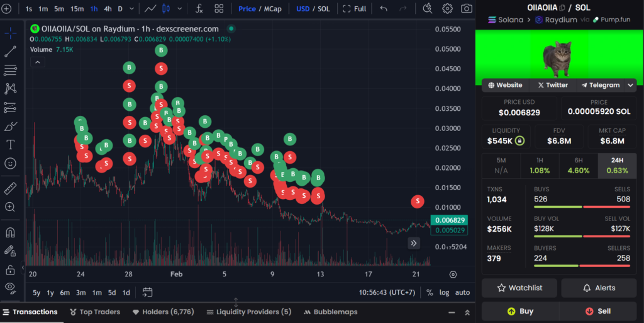Select the 1s timeframe
644x323 pixels.
point(29,9)
